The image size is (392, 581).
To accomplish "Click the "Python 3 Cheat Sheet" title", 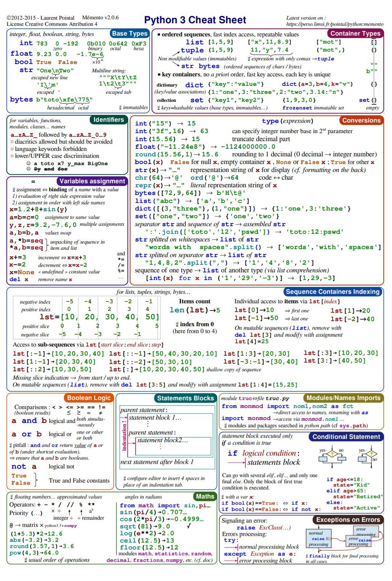I will [195, 20].
